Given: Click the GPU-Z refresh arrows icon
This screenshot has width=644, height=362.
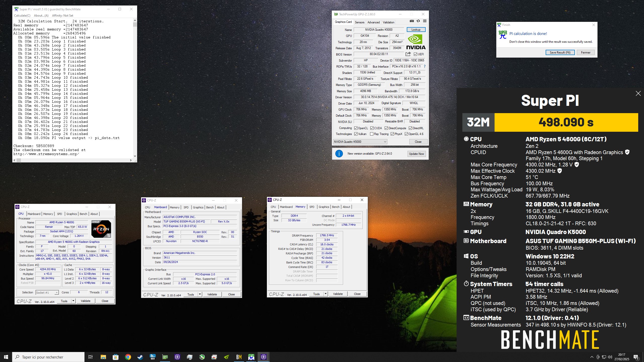Looking at the screenshot, I should point(418,21).
